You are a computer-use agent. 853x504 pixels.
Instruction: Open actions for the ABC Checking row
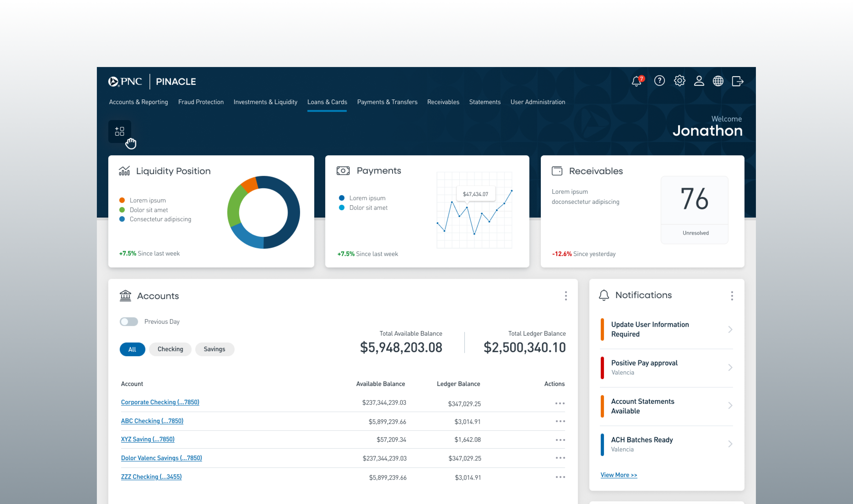pos(560,421)
